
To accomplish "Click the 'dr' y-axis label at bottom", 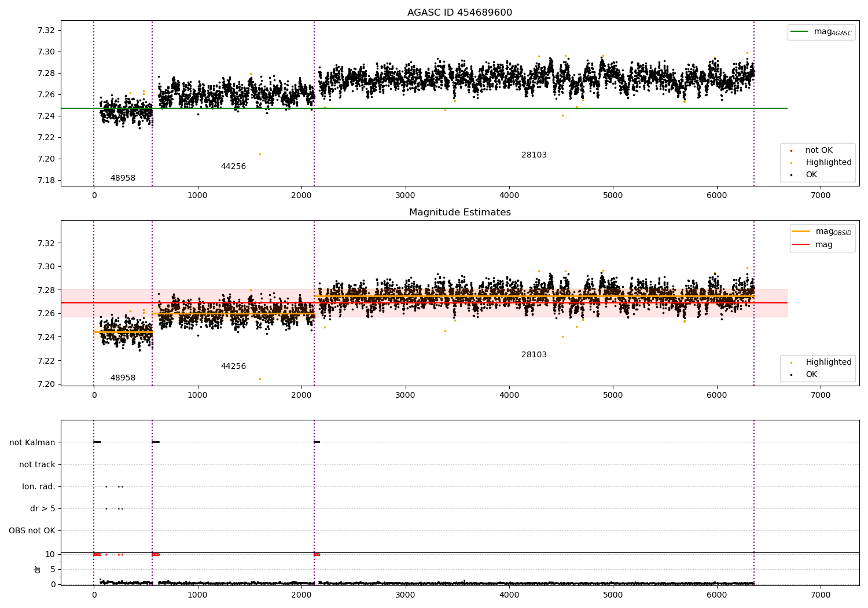I will point(38,570).
